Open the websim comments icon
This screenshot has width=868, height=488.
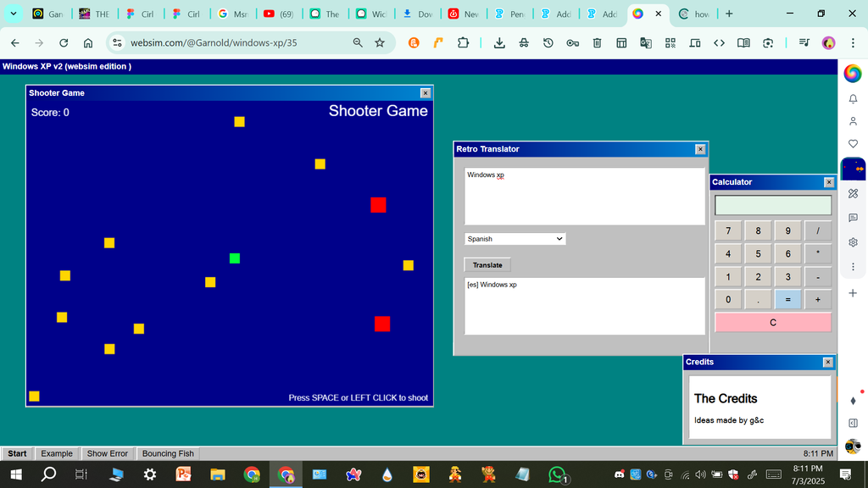point(853,218)
